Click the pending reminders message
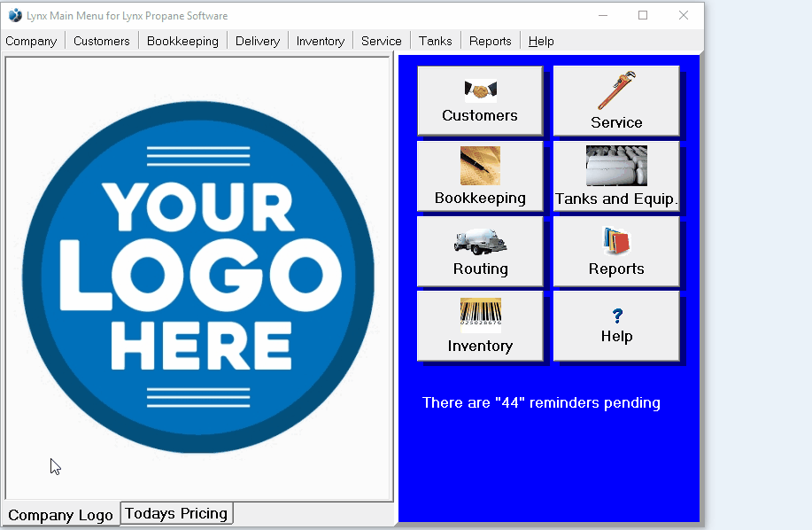Viewport: 812px width, 530px height. [541, 403]
